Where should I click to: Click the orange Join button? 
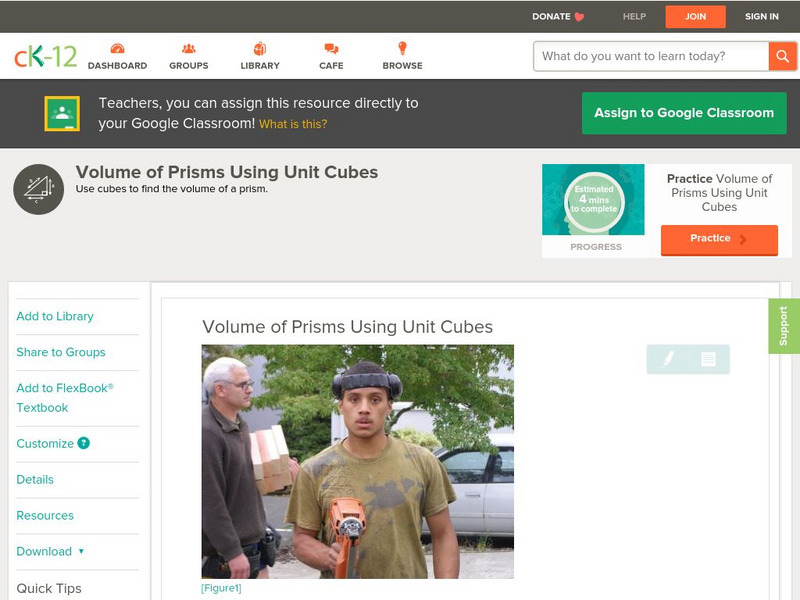[695, 16]
